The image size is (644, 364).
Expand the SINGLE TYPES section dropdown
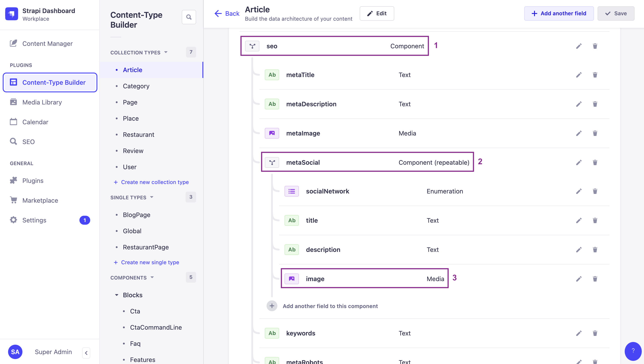(x=152, y=197)
